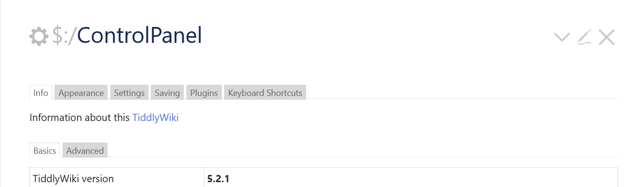644x187 pixels.
Task: Click the TiddlyWiki version label cell
Action: click(x=117, y=177)
